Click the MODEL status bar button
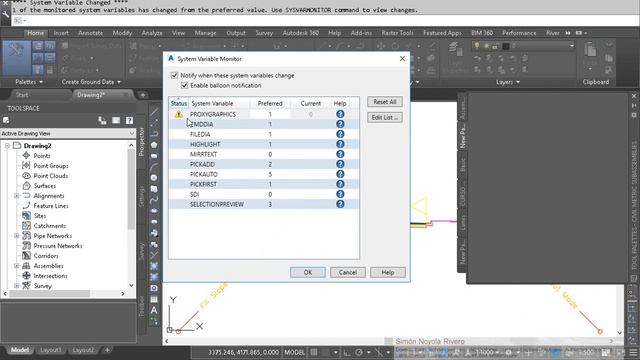This screenshot has width=640, height=360. [294, 352]
